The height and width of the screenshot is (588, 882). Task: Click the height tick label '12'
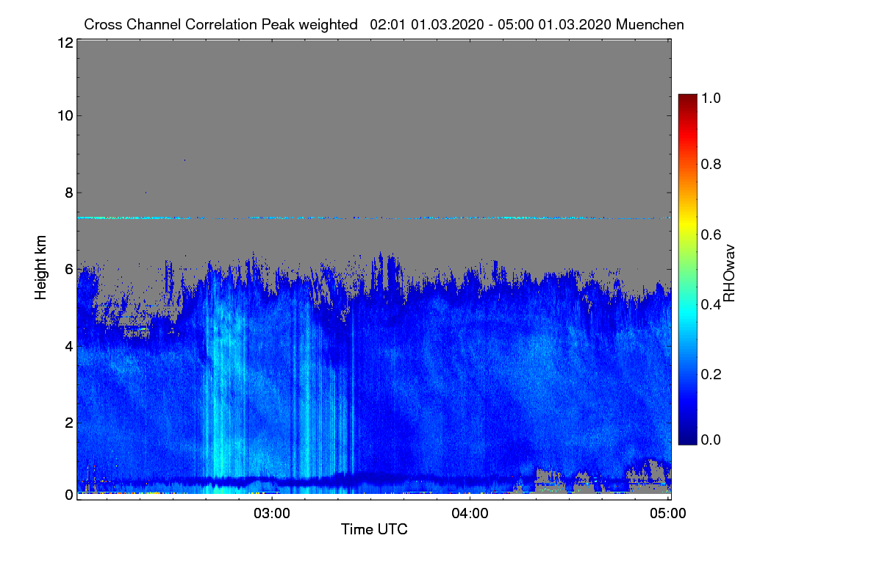[64, 43]
